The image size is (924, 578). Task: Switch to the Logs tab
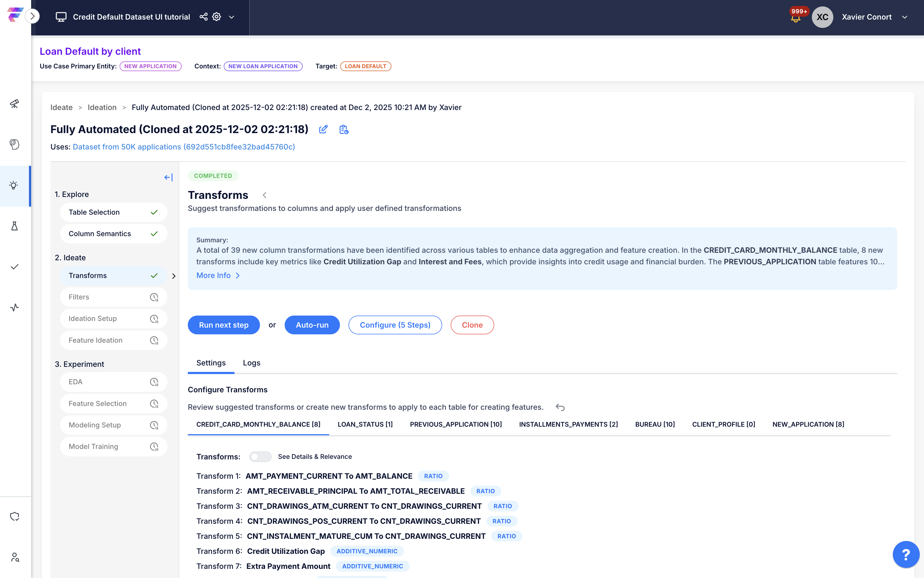pos(251,363)
